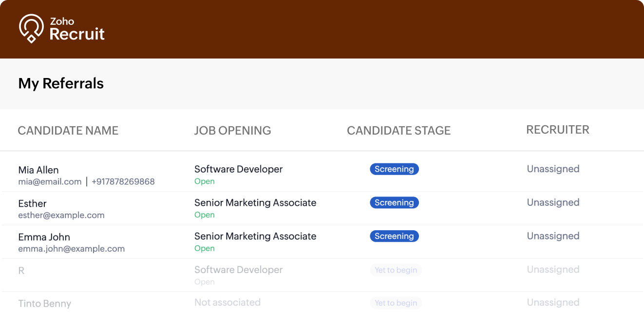Click the Screening stage badge for Emma John
Screen dimensions: 644x315
[394, 236]
